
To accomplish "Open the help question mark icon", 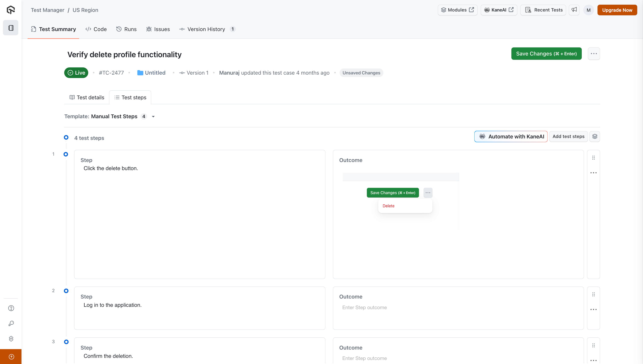I will (11, 308).
